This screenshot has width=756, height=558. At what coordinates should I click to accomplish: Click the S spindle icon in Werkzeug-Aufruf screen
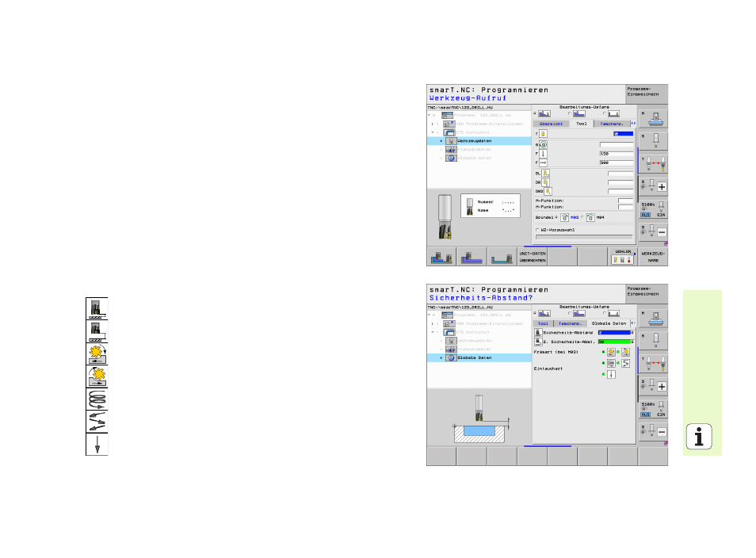[654, 141]
